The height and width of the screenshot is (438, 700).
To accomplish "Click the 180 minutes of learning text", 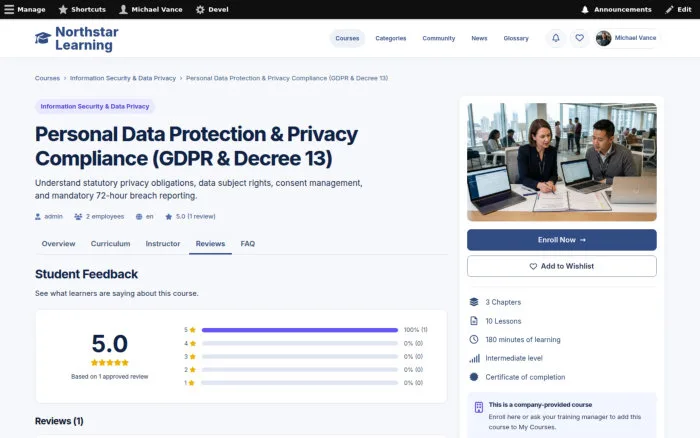I will [523, 340].
